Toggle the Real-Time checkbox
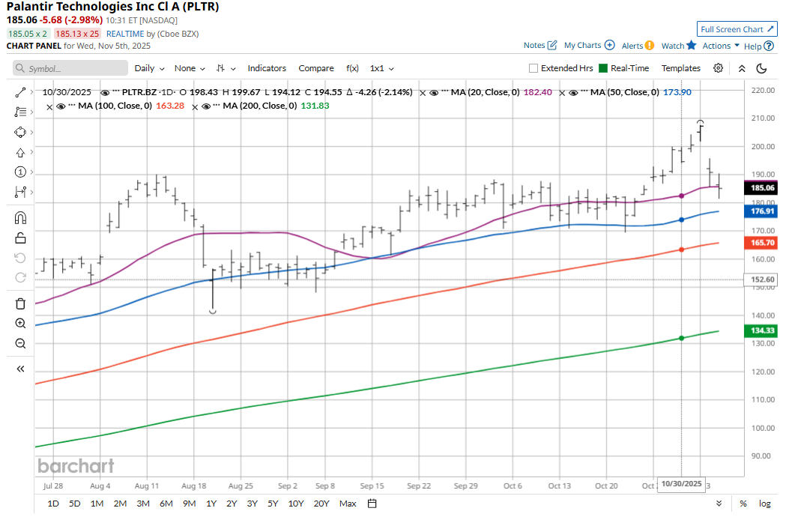The image size is (789, 532). pyautogui.click(x=602, y=68)
